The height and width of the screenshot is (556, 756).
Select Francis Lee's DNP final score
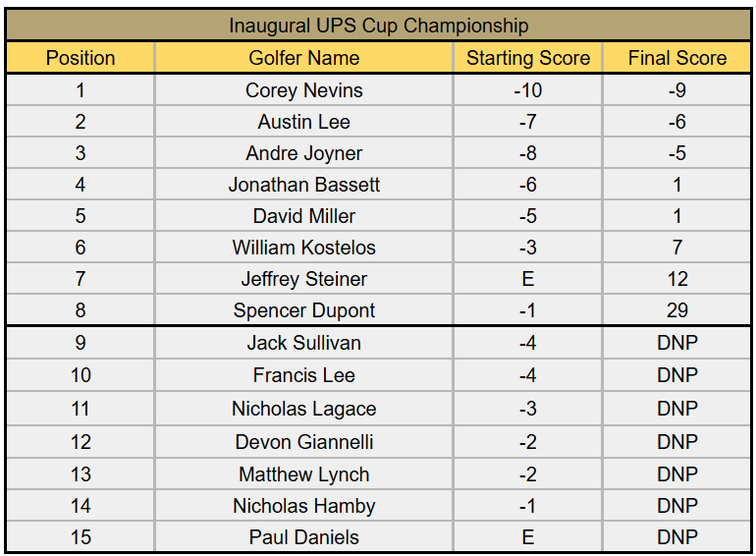click(676, 375)
